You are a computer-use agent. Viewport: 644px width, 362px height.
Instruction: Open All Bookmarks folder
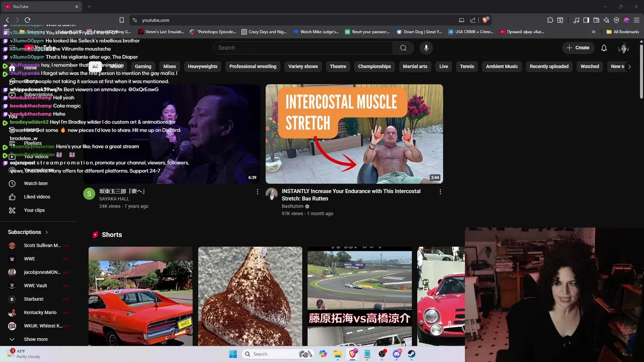623,32
